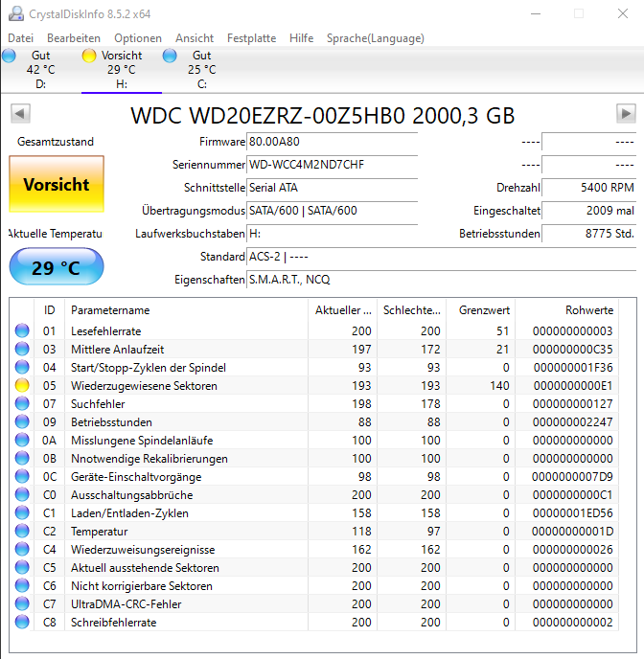Screen dimensions: 644x659
Task: Click the Eingeschaltet field 2009 mal
Action: pos(589,210)
